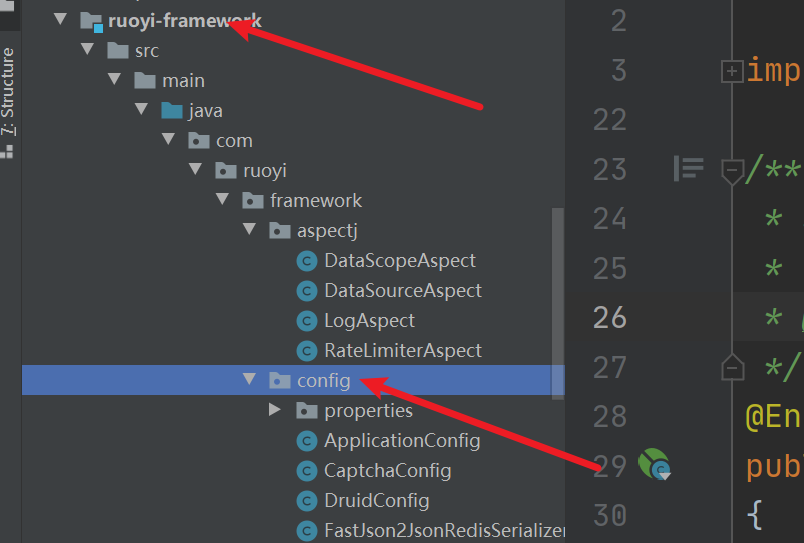Click the java source root folder icon

click(172, 110)
